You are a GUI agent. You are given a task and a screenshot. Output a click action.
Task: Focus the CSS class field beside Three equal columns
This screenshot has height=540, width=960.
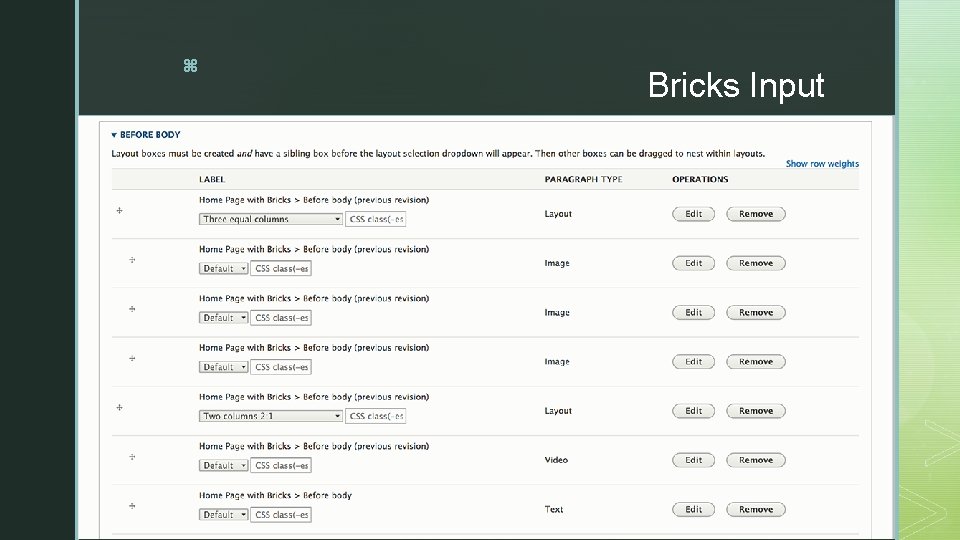pyautogui.click(x=376, y=219)
